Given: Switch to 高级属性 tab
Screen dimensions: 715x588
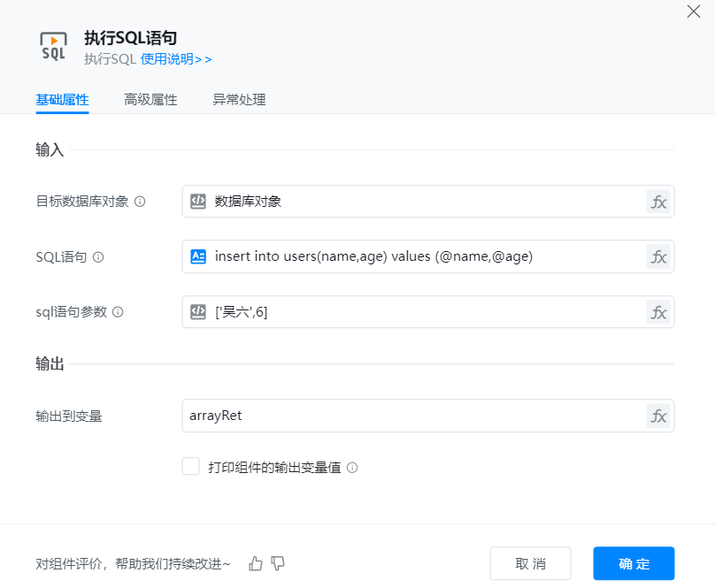Looking at the screenshot, I should click(x=150, y=100).
